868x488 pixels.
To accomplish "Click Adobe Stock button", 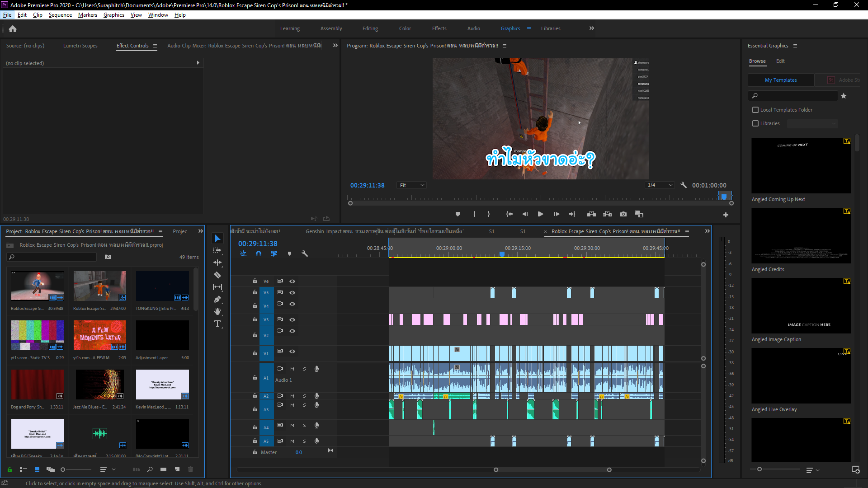I will click(843, 80).
